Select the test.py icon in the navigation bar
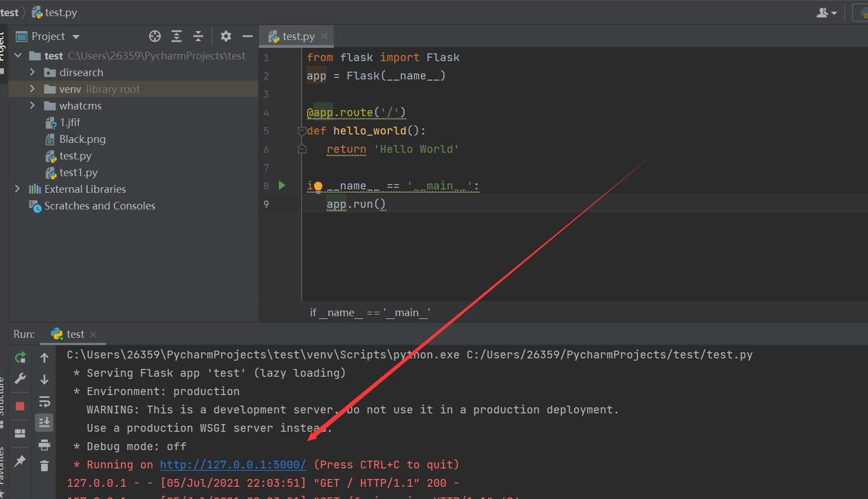Image resolution: width=868 pixels, height=499 pixels. coord(37,12)
